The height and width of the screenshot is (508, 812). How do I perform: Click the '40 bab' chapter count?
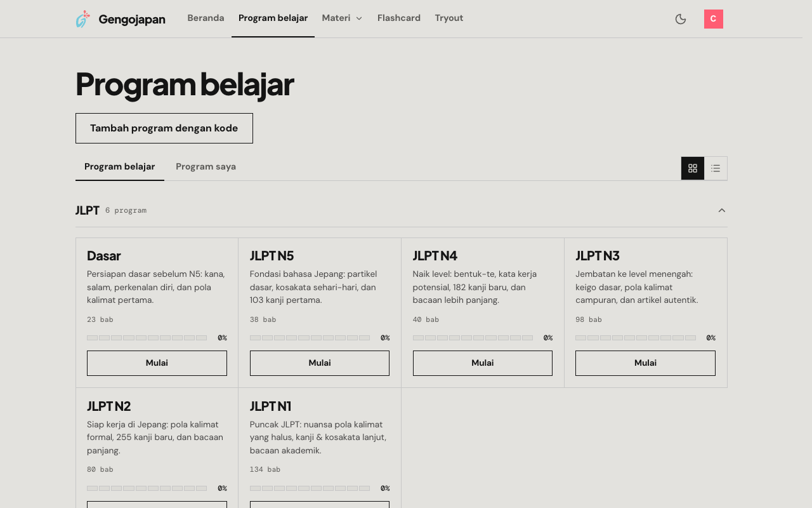tap(426, 320)
